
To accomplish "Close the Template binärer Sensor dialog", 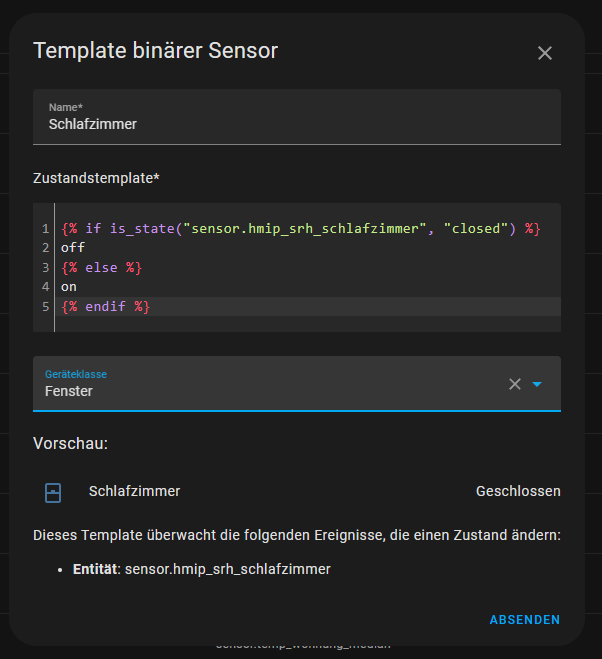I will pyautogui.click(x=545, y=53).
